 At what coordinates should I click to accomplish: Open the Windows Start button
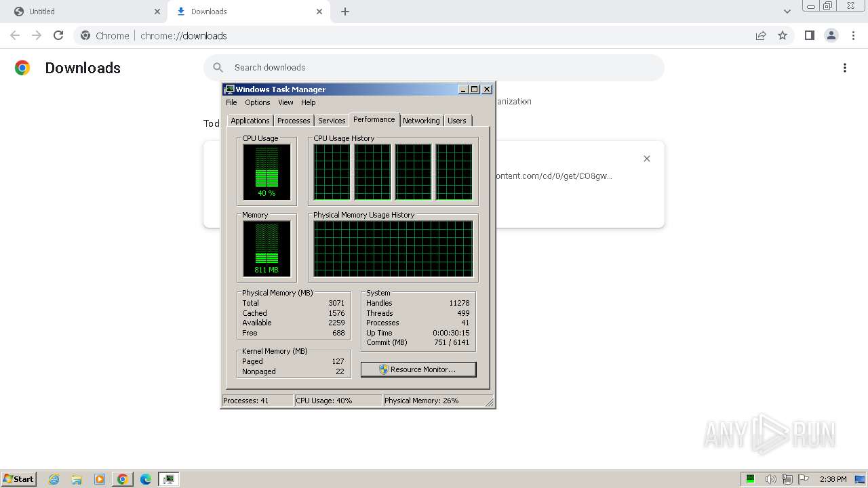point(18,479)
